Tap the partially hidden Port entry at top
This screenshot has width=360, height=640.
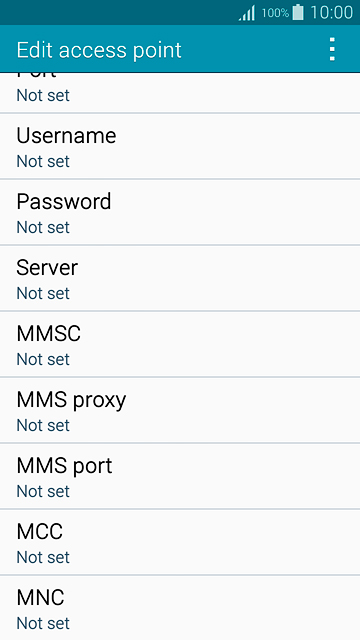click(180, 93)
